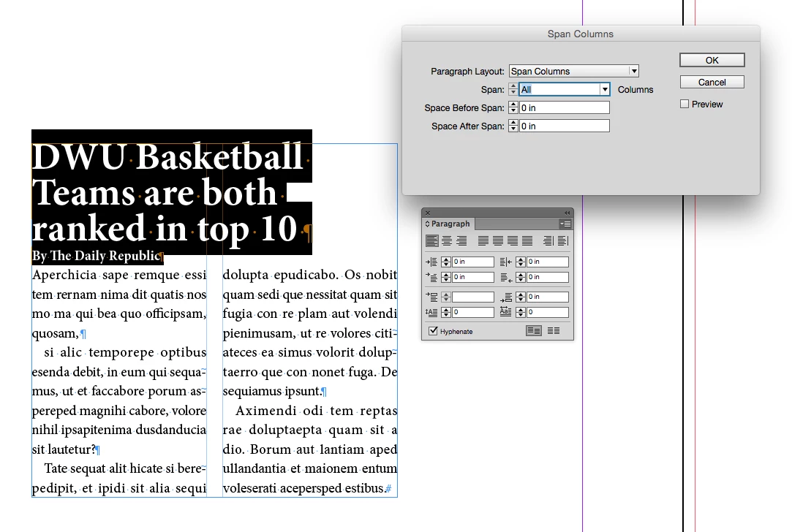Click the First Line Left Indent icon
The height and width of the screenshot is (532, 792).
[431, 277]
